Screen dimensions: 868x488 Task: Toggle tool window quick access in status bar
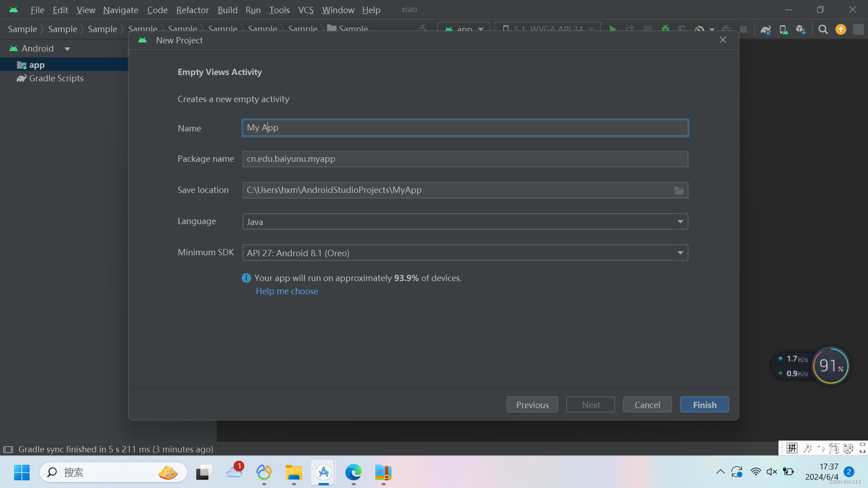pyautogui.click(x=8, y=449)
